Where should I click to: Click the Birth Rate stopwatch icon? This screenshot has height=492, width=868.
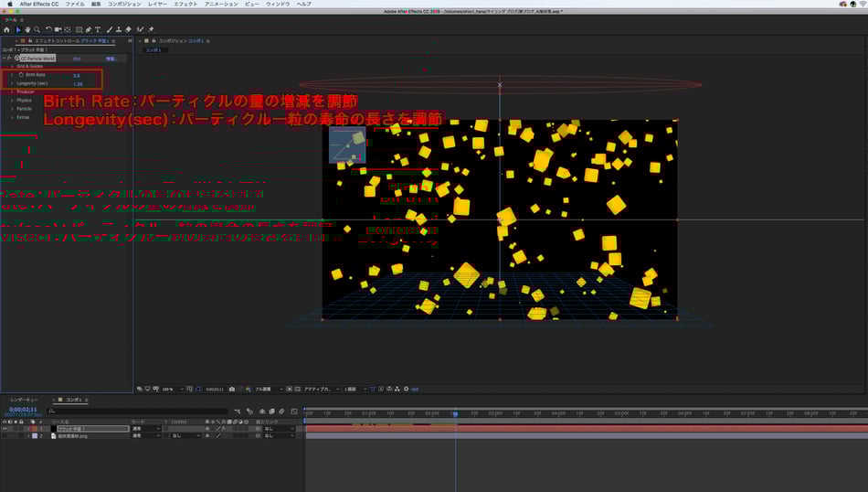21,75
